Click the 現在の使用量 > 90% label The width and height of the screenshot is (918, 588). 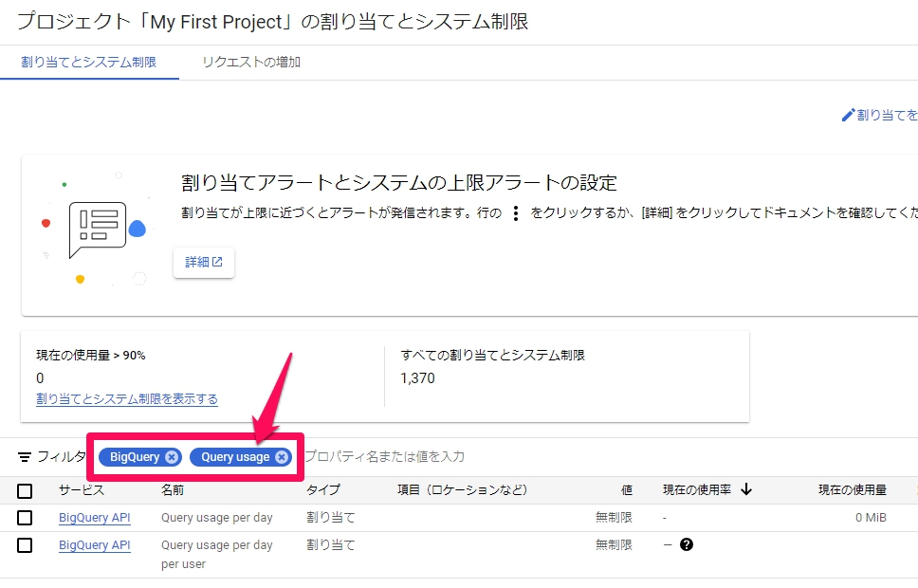point(91,356)
